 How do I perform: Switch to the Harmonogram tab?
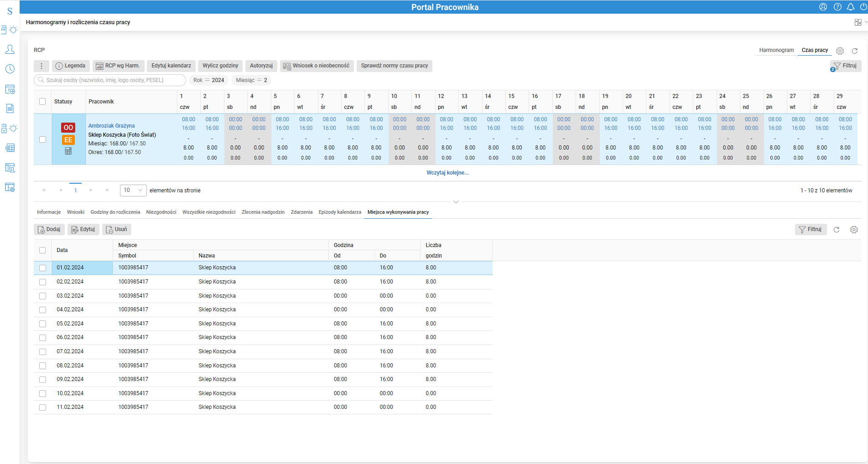pyautogui.click(x=776, y=50)
